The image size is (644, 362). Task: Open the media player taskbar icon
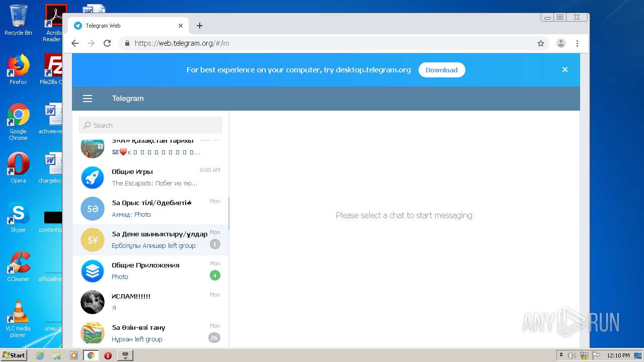point(73,355)
